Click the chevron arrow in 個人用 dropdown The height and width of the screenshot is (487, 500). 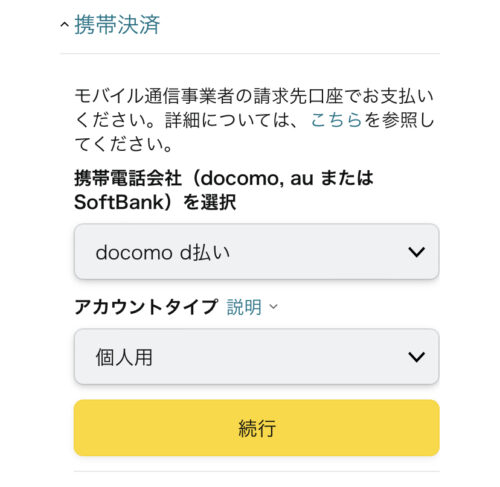tap(416, 357)
